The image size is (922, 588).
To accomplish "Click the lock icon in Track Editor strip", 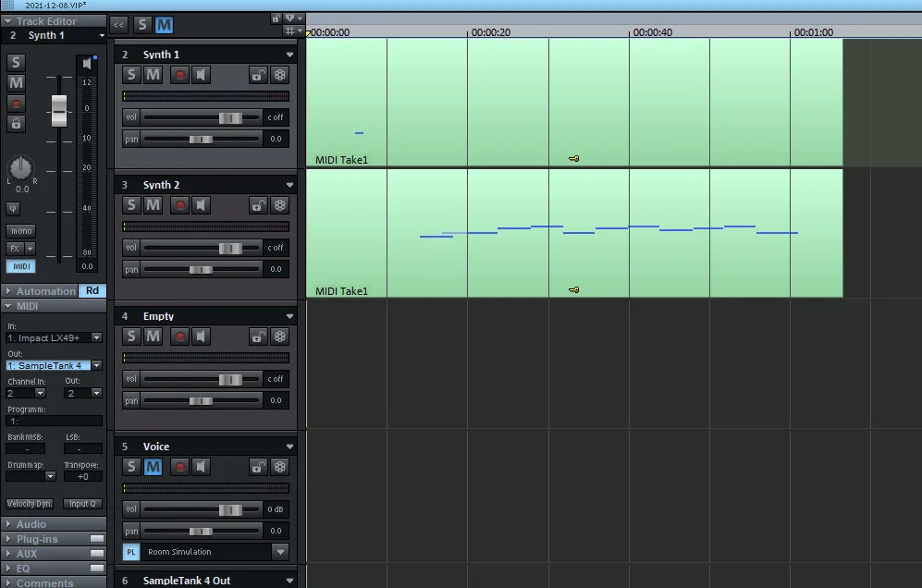I will pyautogui.click(x=16, y=124).
